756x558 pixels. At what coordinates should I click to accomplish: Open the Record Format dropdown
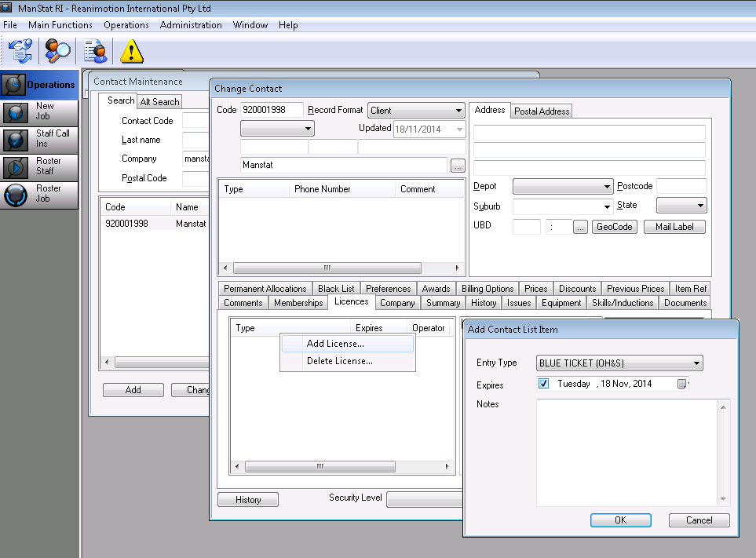point(458,111)
